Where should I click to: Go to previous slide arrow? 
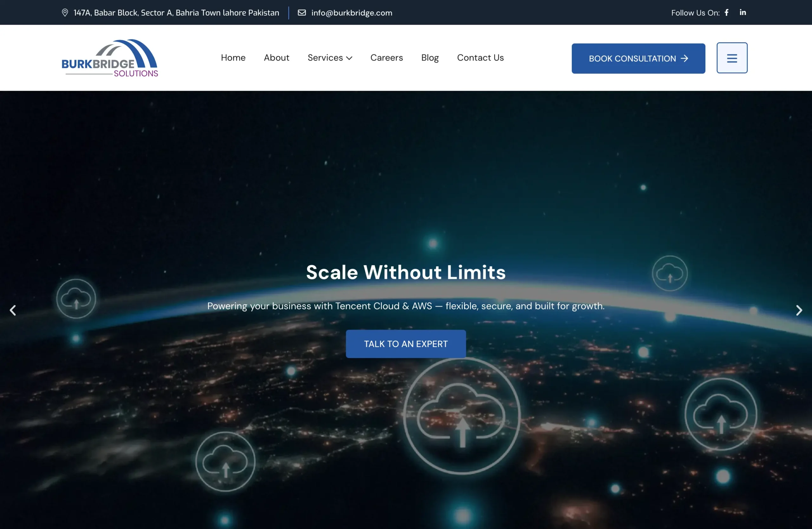[x=13, y=310]
